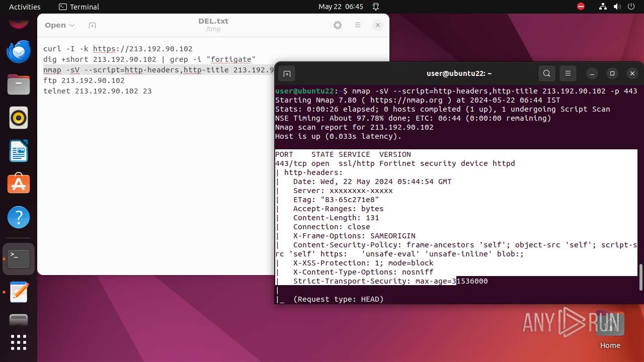Open the text editor hamburger menu

point(358,25)
